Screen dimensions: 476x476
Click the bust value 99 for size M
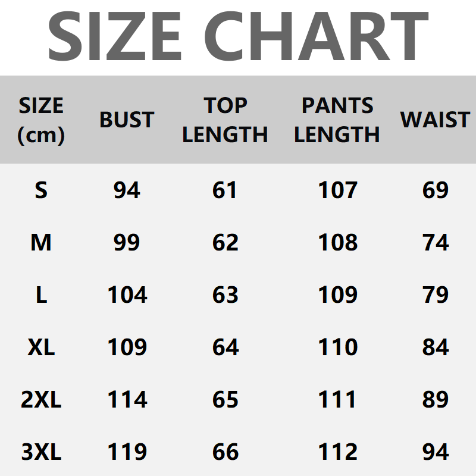(127, 243)
